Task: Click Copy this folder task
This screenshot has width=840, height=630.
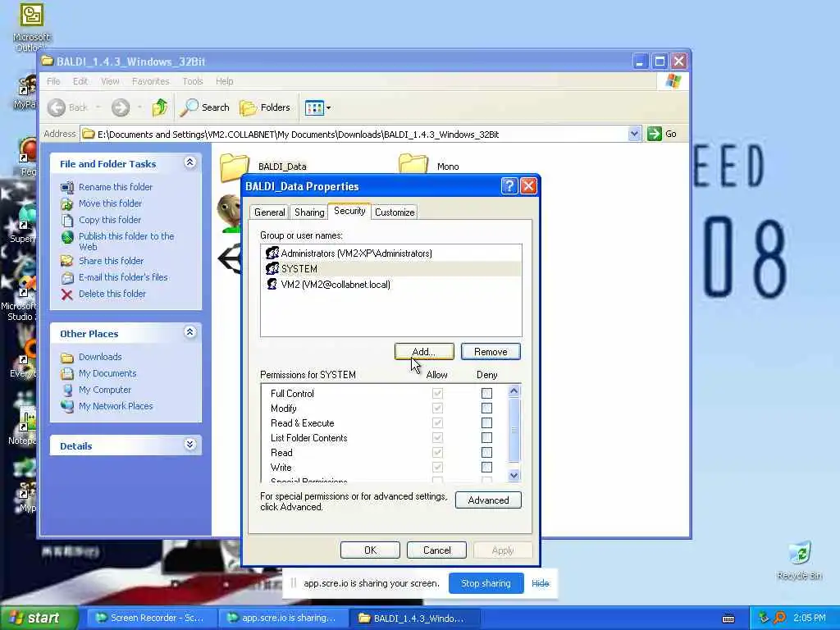Action: (x=109, y=220)
